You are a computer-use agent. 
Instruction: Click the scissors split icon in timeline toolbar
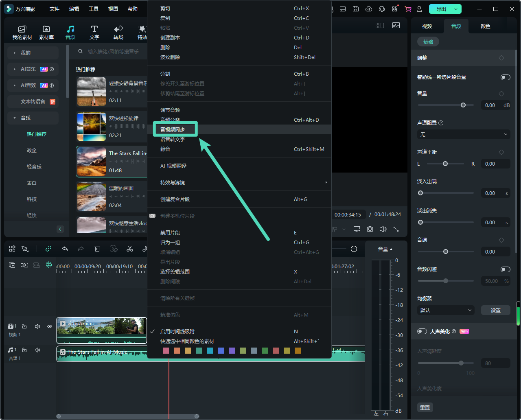coord(130,249)
